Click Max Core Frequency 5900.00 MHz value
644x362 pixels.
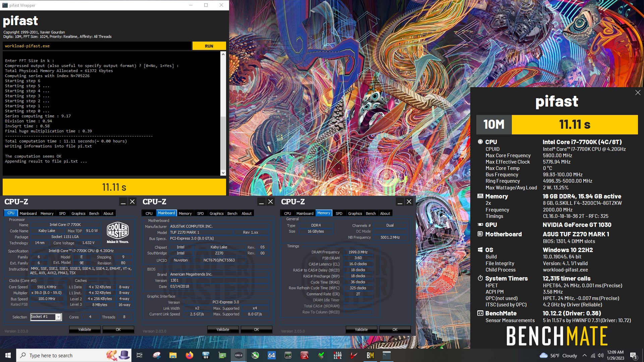click(x=557, y=155)
